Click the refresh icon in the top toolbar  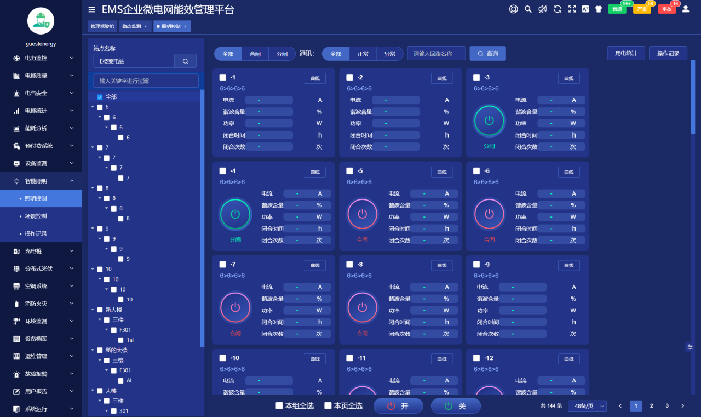(556, 9)
